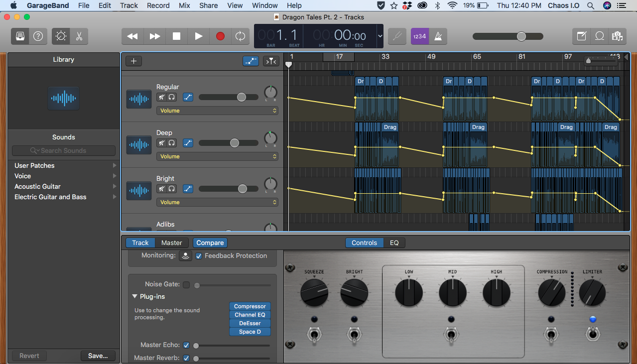Screen dimensions: 637x364
Task: Toggle the 1234 Count-in button
Action: click(x=420, y=36)
